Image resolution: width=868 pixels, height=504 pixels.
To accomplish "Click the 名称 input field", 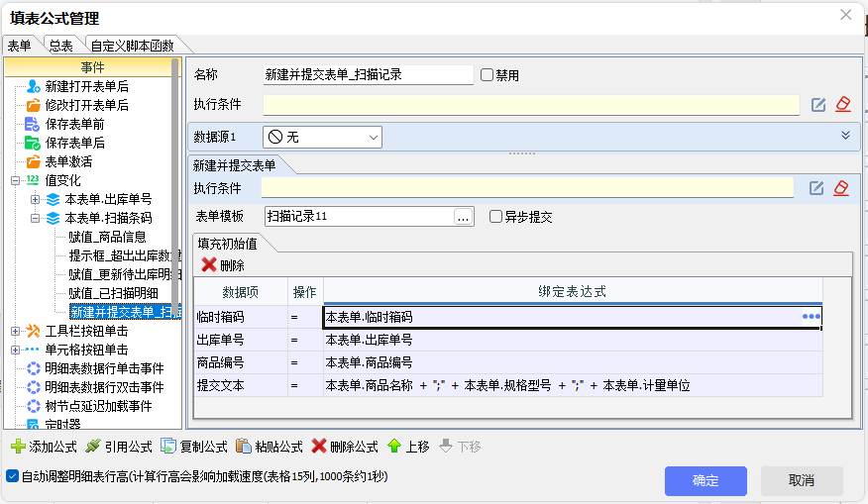I will pos(368,75).
